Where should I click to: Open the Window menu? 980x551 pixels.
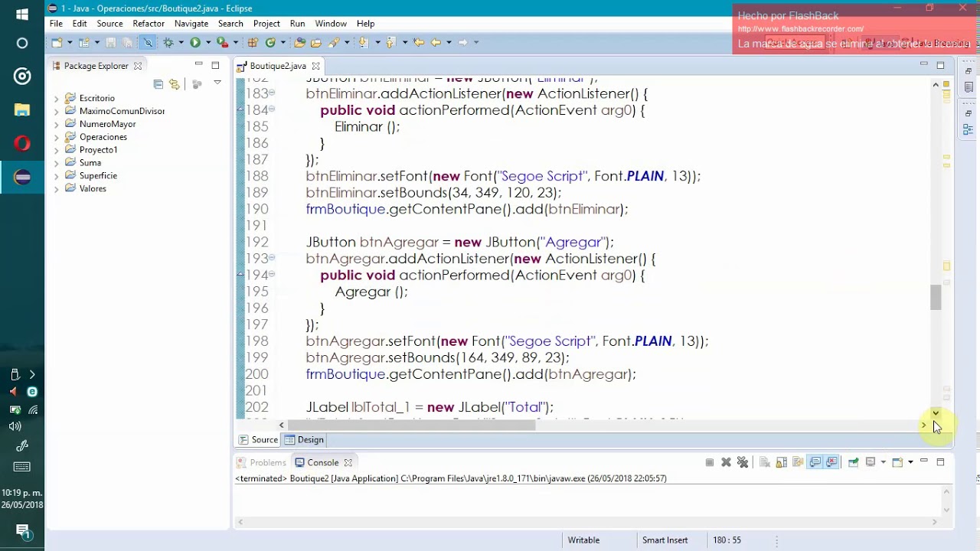331,24
